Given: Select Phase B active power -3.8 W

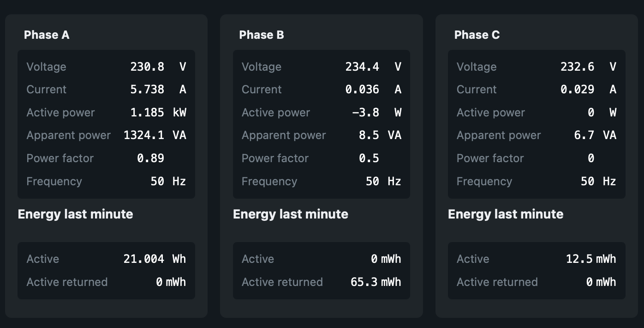Looking at the screenshot, I should [x=365, y=112].
